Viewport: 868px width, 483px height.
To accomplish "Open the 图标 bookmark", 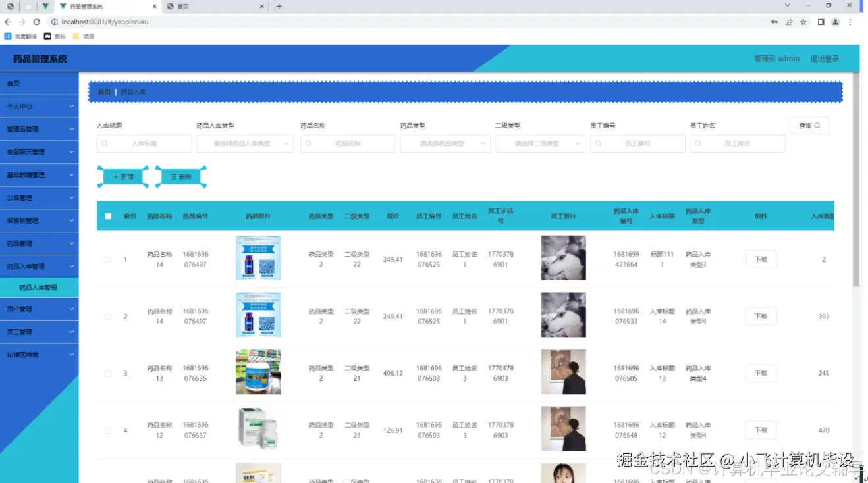I will coord(55,36).
